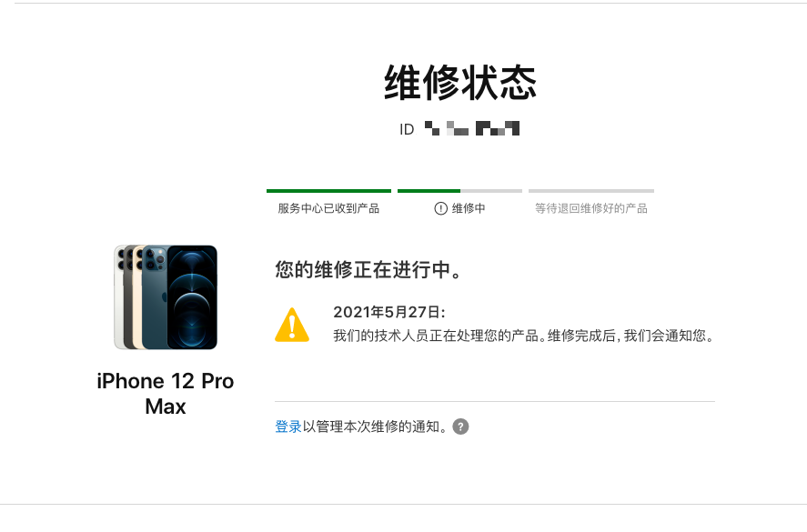Click the first green progress bar segment
Image resolution: width=807 pixels, height=532 pixels.
coord(328,191)
